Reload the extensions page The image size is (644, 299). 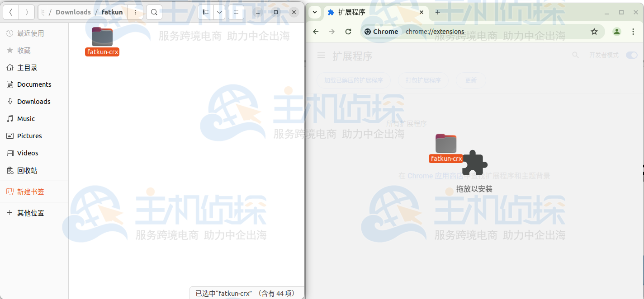(348, 32)
